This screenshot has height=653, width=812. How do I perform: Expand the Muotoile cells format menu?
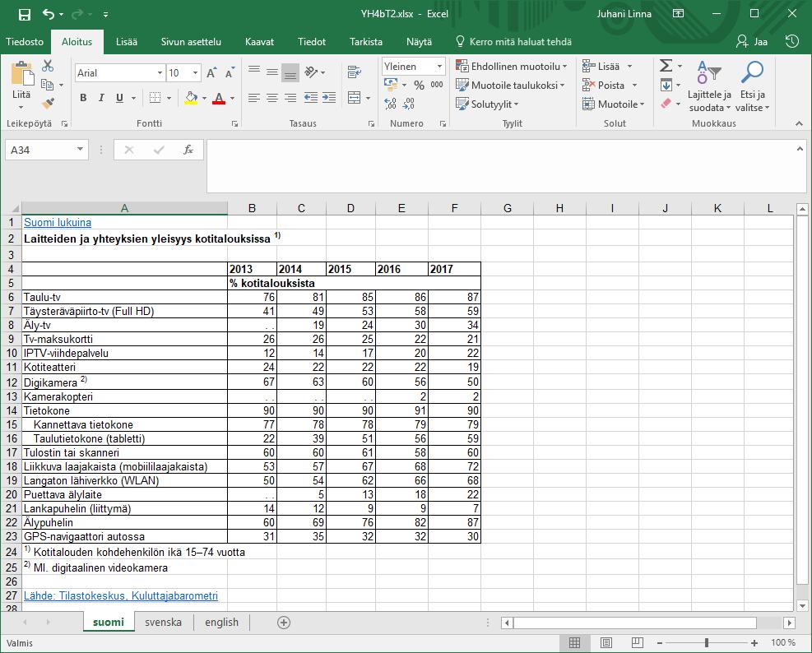pyautogui.click(x=614, y=104)
